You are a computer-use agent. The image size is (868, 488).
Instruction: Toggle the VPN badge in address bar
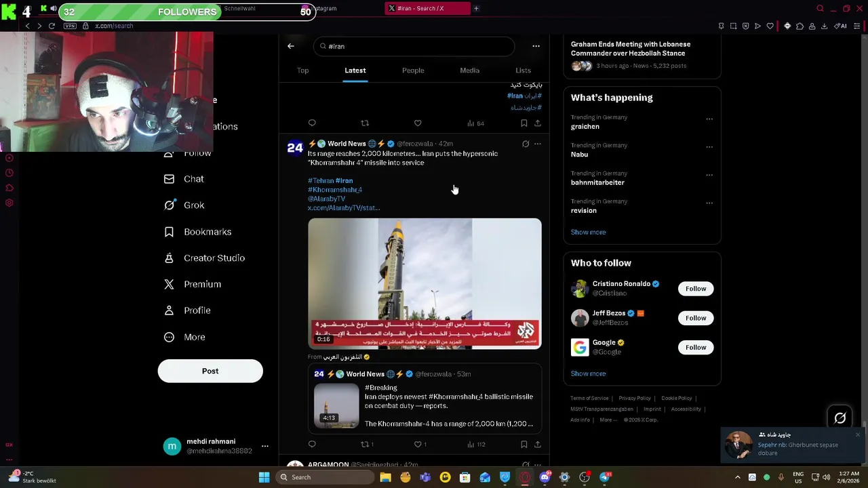70,26
